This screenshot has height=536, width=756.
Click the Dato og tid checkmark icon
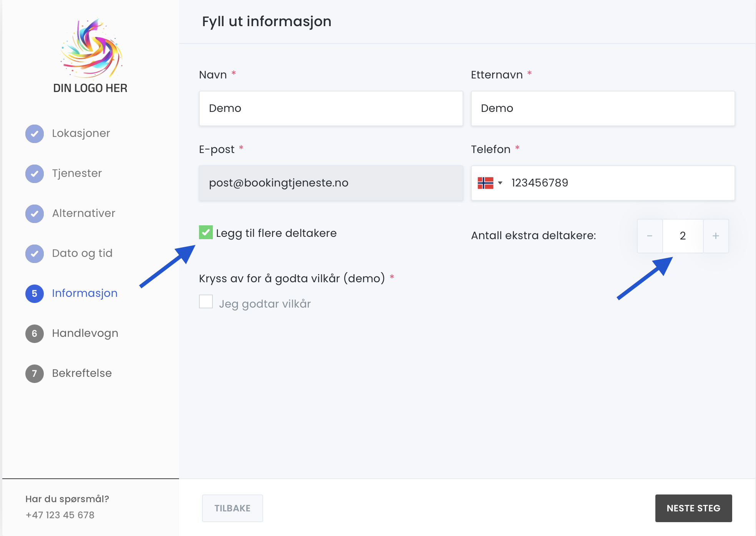click(x=35, y=254)
